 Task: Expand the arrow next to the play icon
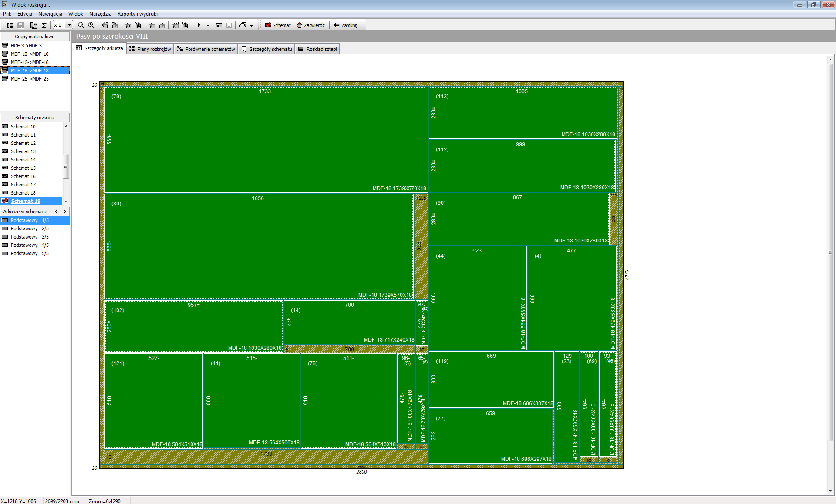pos(208,26)
